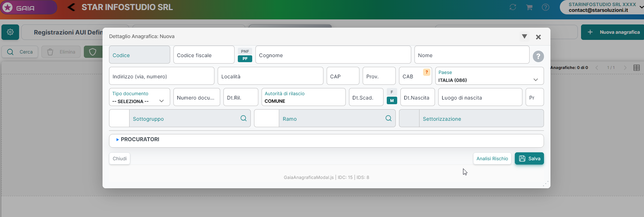
Task: Click the Ramo search magnifier
Action: pos(389,118)
